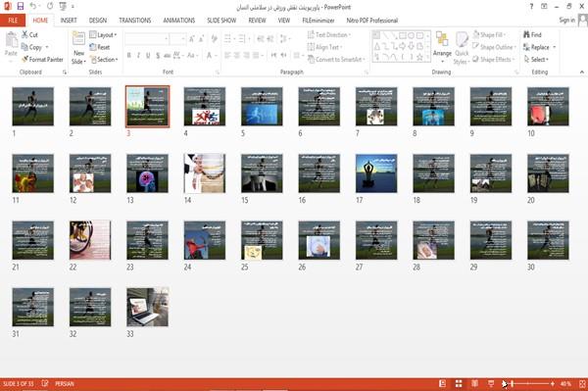This screenshot has width=588, height=391.
Task: Click Reset in the Slides group
Action: point(100,47)
